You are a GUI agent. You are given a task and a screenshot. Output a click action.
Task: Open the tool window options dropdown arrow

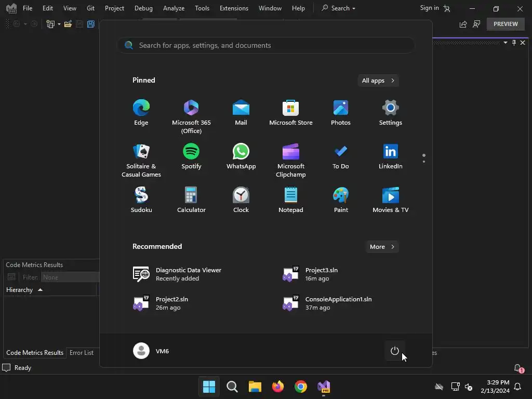click(x=506, y=43)
